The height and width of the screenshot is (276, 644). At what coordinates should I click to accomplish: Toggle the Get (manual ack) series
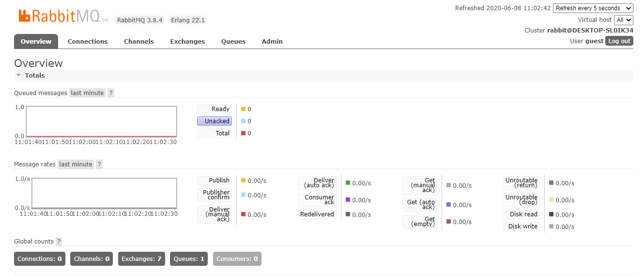coord(420,185)
